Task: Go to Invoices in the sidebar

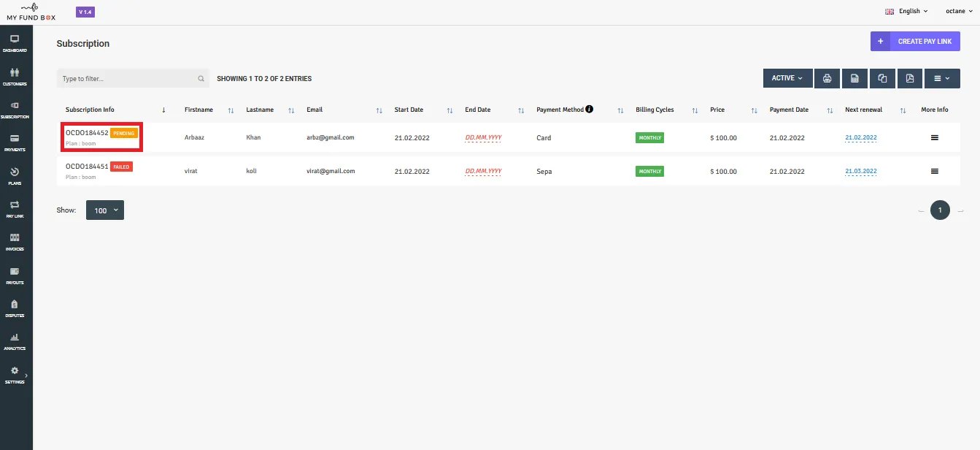Action: [x=15, y=242]
